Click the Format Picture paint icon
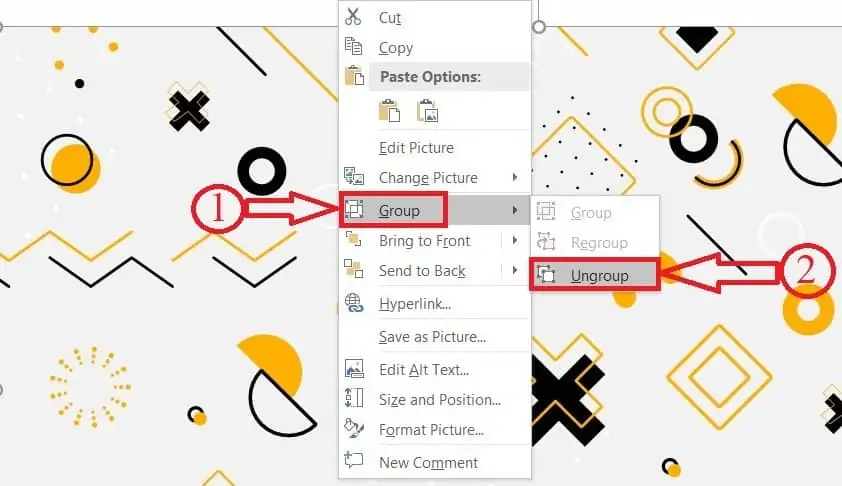Image resolution: width=842 pixels, height=486 pixels. [353, 428]
